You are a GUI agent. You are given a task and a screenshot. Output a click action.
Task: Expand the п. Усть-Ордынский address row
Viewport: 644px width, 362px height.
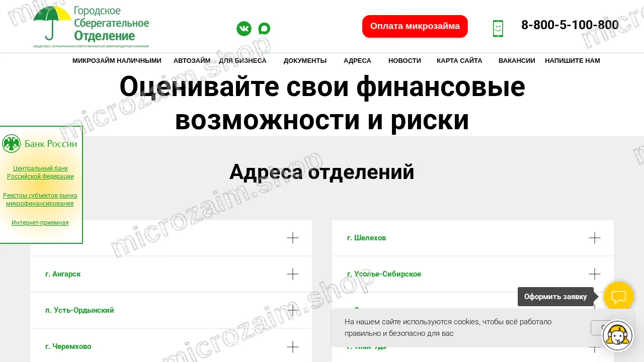pyautogui.click(x=171, y=310)
